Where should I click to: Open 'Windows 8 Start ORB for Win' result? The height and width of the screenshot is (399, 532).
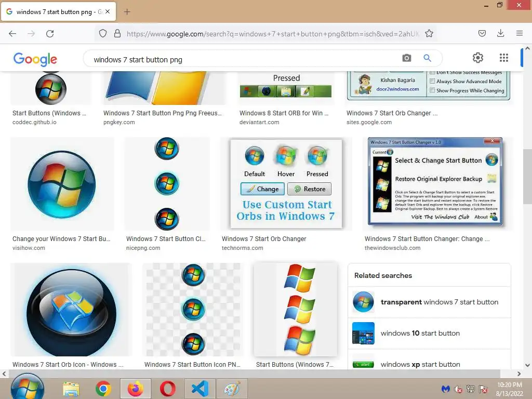284,113
